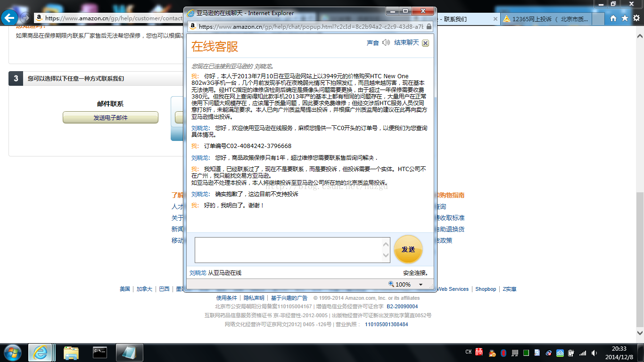Click the speaker sound icon in chat
644x362 pixels.
pyautogui.click(x=386, y=43)
